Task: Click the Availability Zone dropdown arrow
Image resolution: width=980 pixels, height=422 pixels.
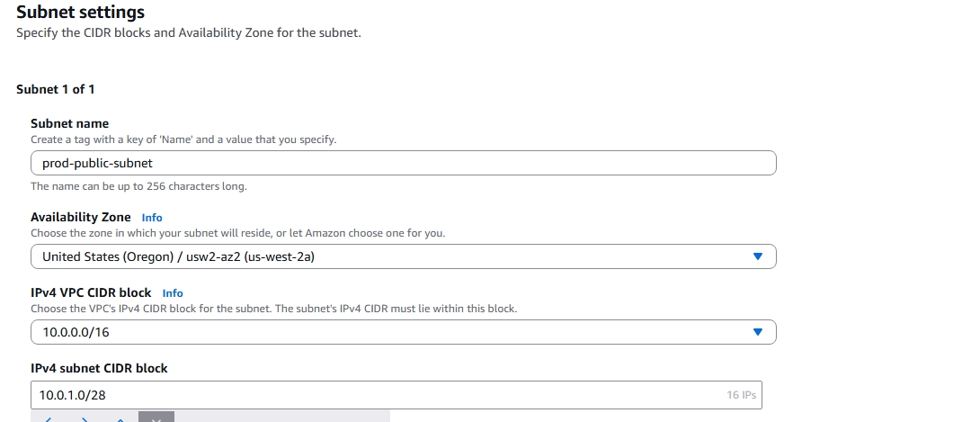Action: click(757, 256)
